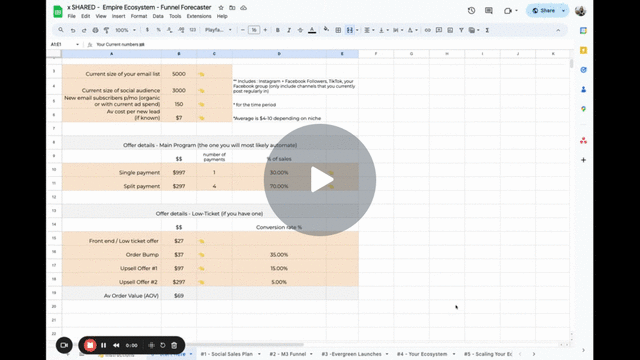Image resolution: width=640 pixels, height=360 pixels.
Task: Open the Edit menu
Action: (85, 16)
